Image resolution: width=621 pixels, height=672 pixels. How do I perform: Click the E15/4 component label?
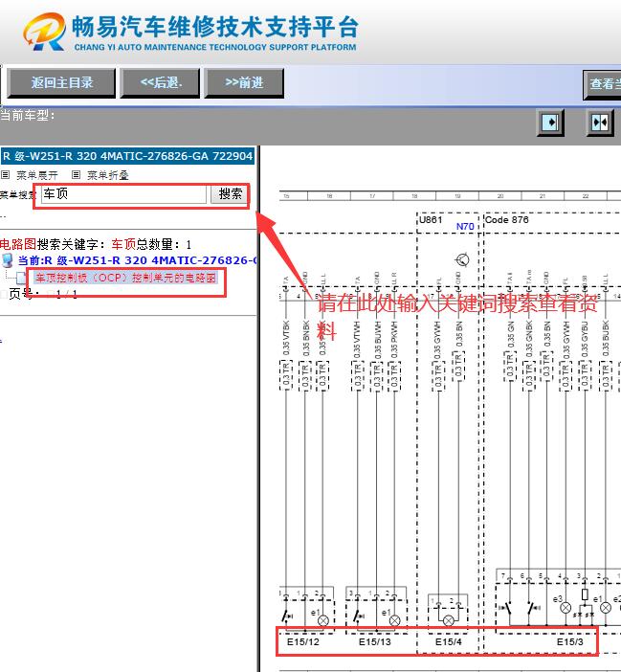[449, 641]
